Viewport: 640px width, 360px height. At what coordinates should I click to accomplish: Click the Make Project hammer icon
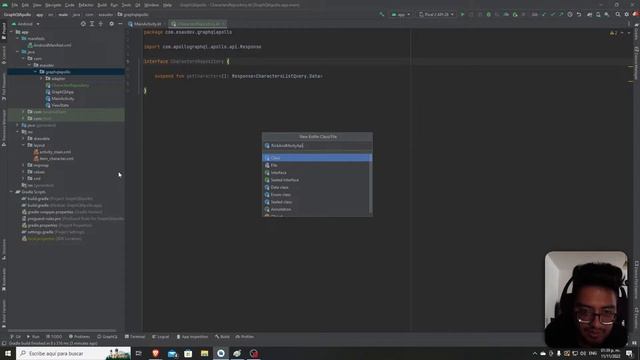click(382, 14)
